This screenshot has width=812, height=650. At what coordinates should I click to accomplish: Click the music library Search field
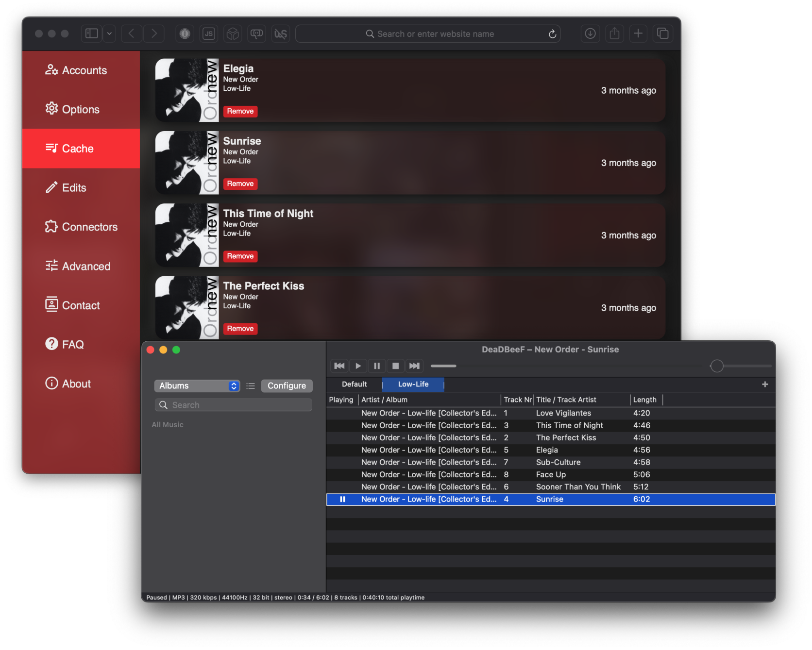tap(233, 404)
